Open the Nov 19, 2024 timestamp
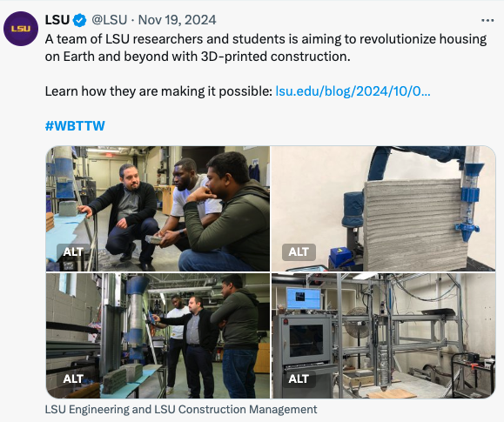 pos(177,20)
